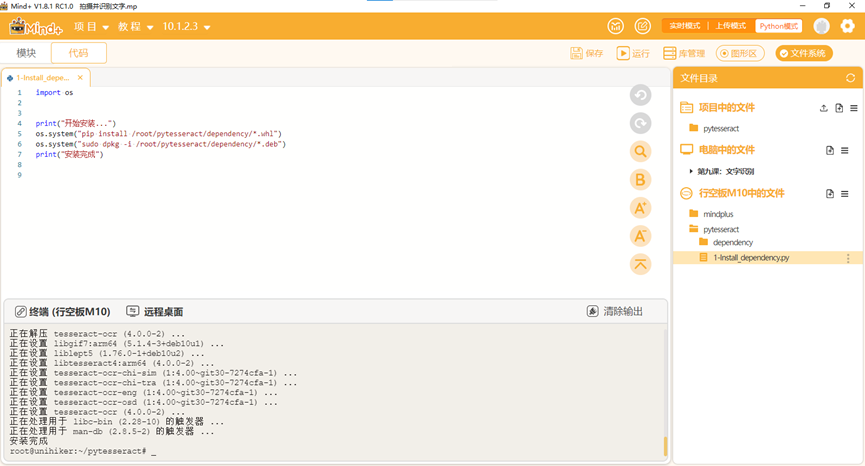This screenshot has height=466, width=865.
Task: Clear terminal with 清除输出
Action: 615,312
